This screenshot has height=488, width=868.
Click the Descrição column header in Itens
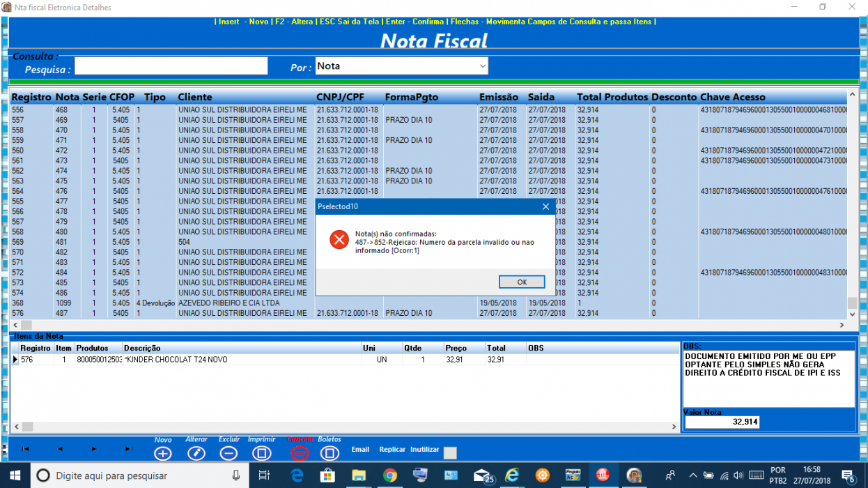142,348
